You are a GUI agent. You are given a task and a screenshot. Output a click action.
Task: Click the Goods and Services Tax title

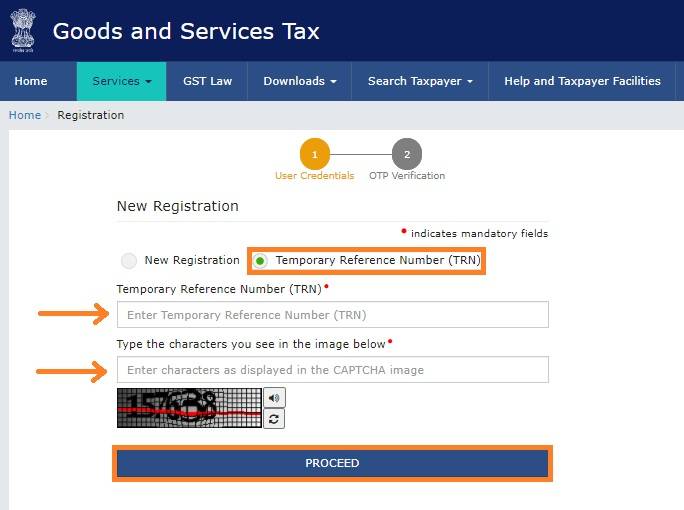click(186, 31)
